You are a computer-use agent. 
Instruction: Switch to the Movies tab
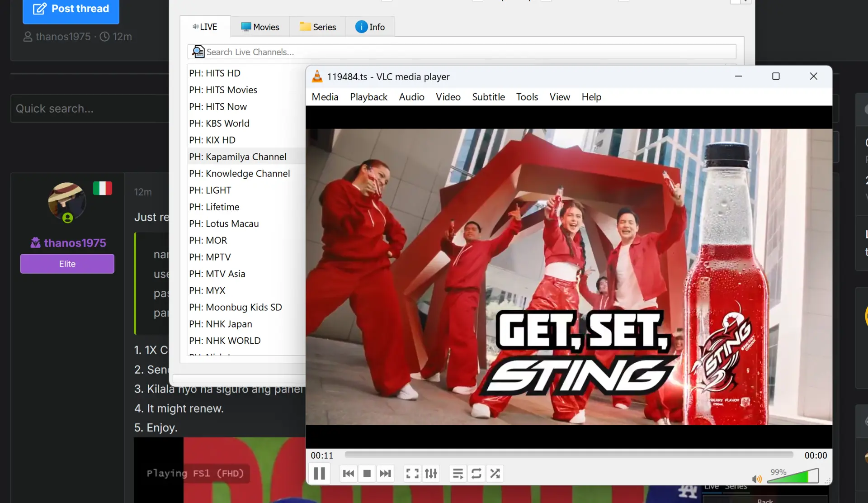click(260, 27)
